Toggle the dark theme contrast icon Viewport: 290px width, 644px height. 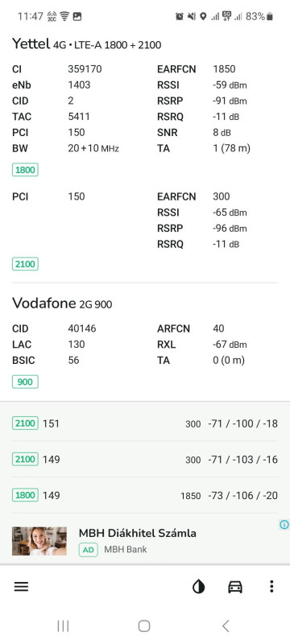coord(199,587)
